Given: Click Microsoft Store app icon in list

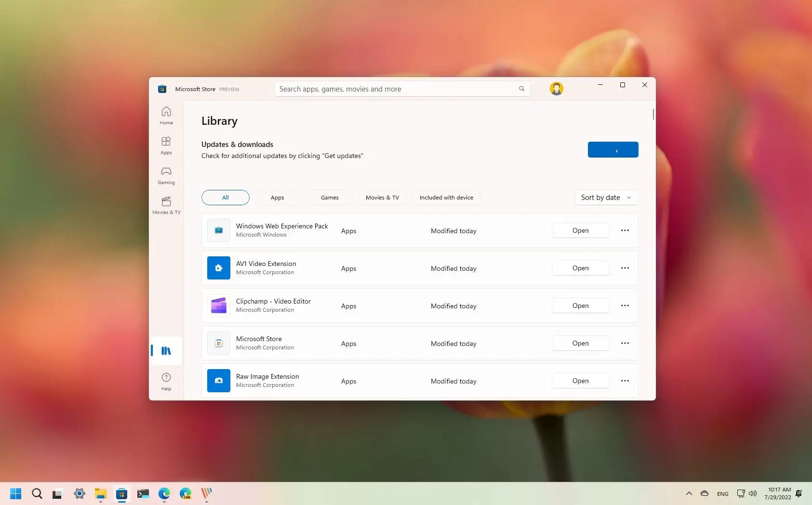Looking at the screenshot, I should [x=219, y=343].
